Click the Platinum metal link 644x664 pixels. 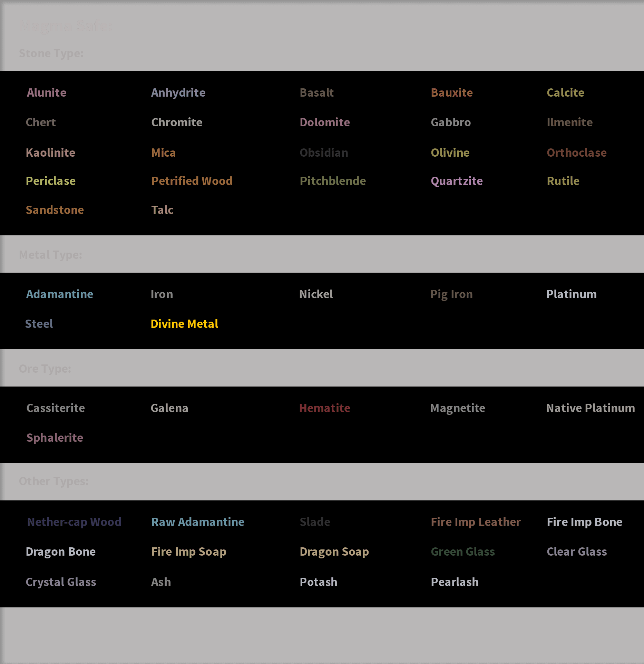click(571, 294)
